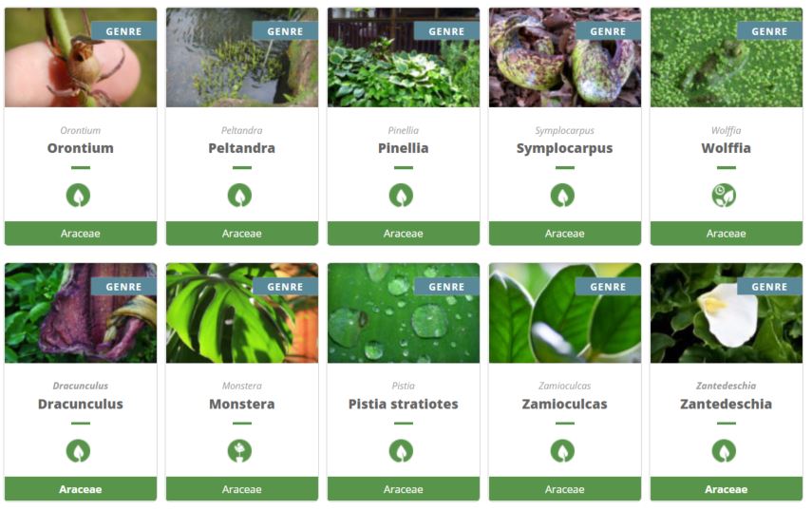The height and width of the screenshot is (510, 812).
Task: Click the leaf icon under Dracunculus
Action: (78, 450)
